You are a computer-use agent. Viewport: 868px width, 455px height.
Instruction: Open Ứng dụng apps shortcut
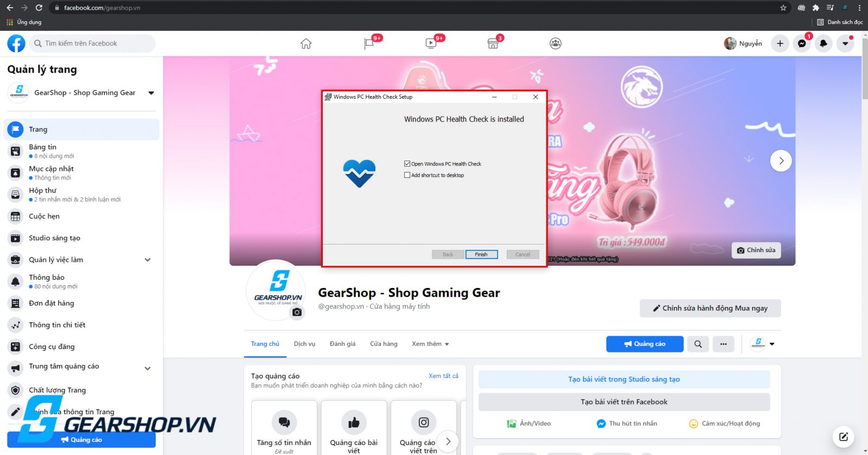tap(24, 22)
